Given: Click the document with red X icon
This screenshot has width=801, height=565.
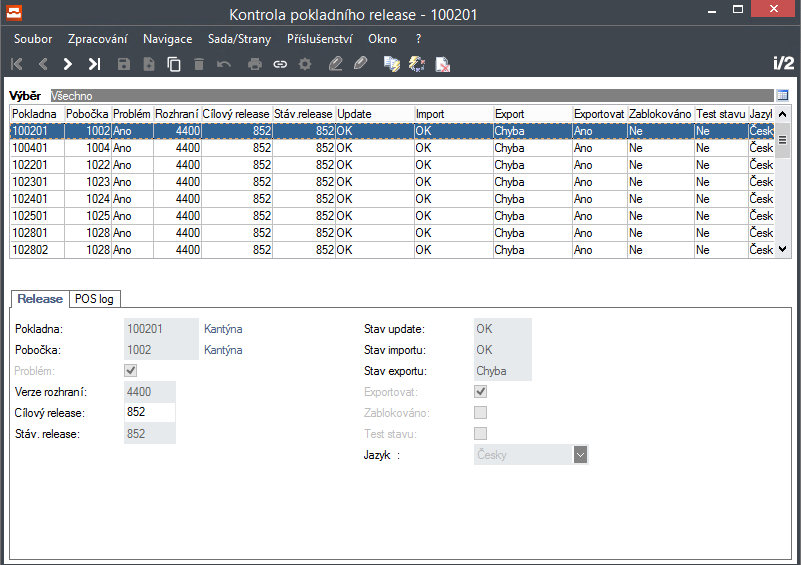Looking at the screenshot, I should [x=442, y=64].
